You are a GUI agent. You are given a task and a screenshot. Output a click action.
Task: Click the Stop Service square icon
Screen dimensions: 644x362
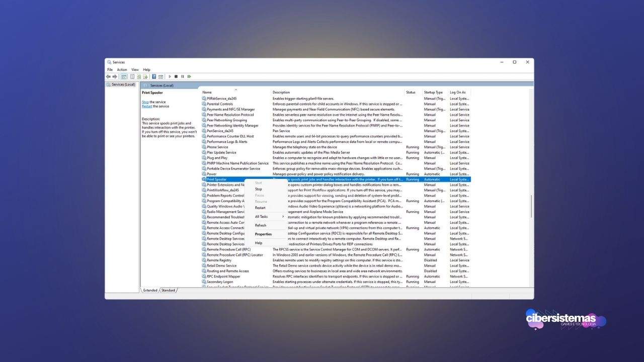point(176,76)
